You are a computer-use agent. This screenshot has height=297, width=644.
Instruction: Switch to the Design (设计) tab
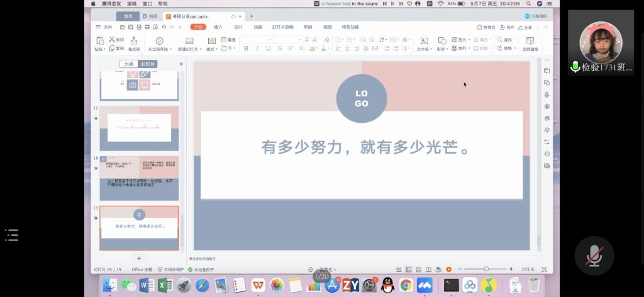[x=238, y=27]
